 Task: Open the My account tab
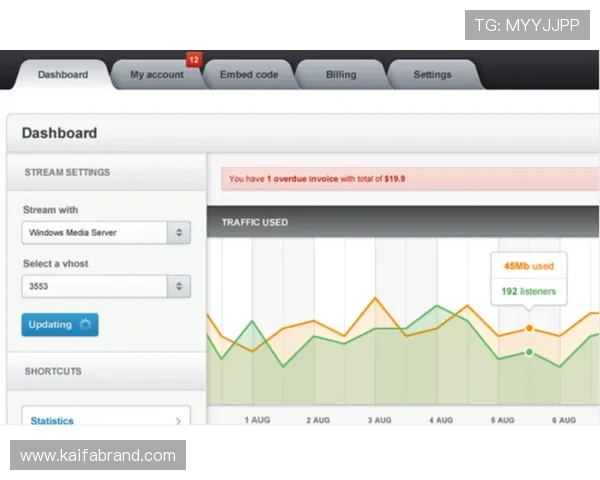[x=156, y=75]
